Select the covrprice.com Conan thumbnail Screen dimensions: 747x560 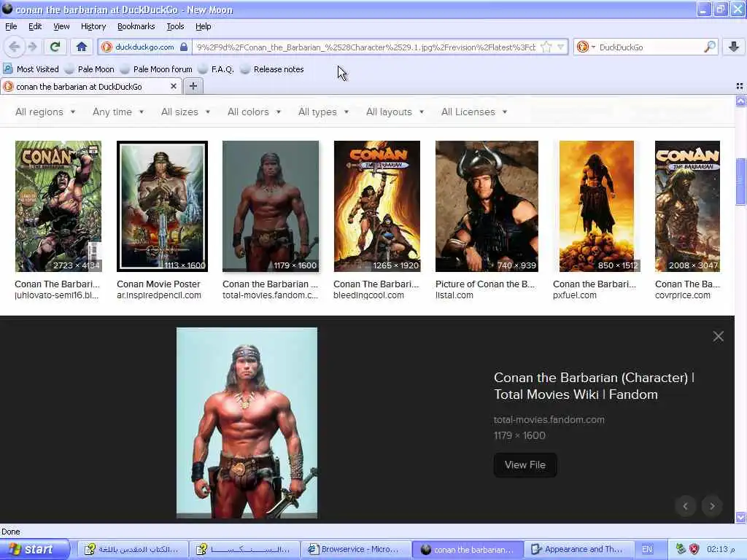click(687, 206)
